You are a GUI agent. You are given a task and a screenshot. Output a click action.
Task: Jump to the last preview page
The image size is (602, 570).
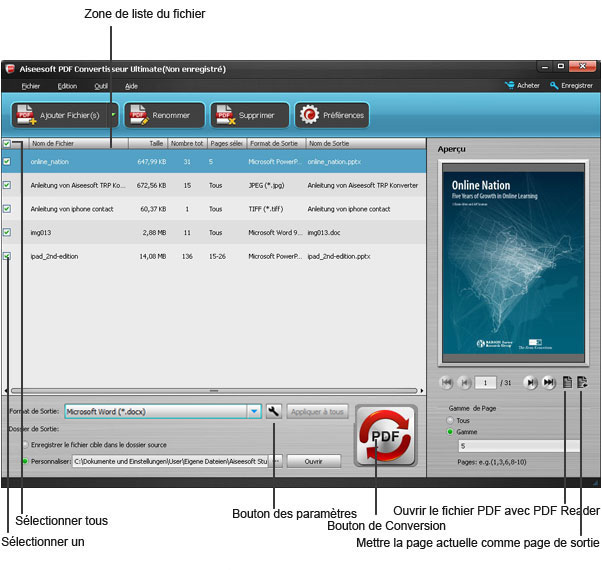coord(548,382)
